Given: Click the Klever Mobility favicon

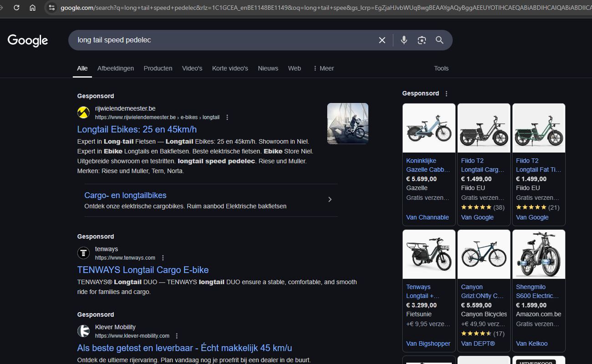Looking at the screenshot, I should point(83,331).
